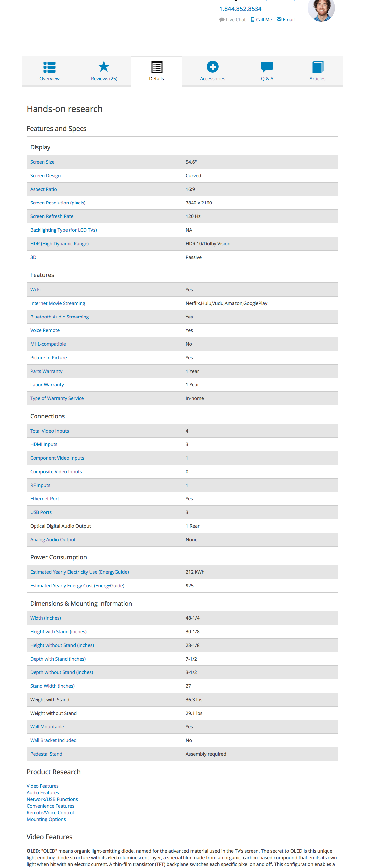Click the Screen Resolution (pixels) link
The image size is (365, 868).
57,203
